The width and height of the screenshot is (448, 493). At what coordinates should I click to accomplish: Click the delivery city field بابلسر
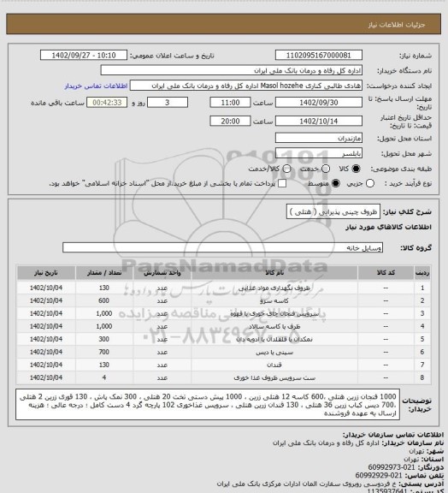pos(319,153)
